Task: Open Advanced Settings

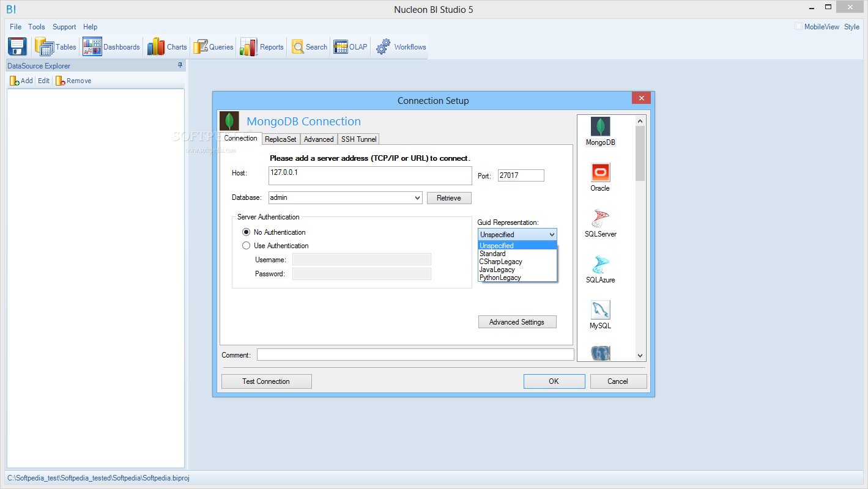Action: pos(517,322)
